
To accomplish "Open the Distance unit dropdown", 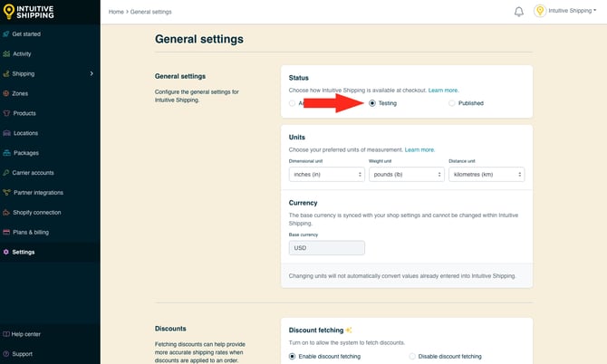I will (487, 175).
